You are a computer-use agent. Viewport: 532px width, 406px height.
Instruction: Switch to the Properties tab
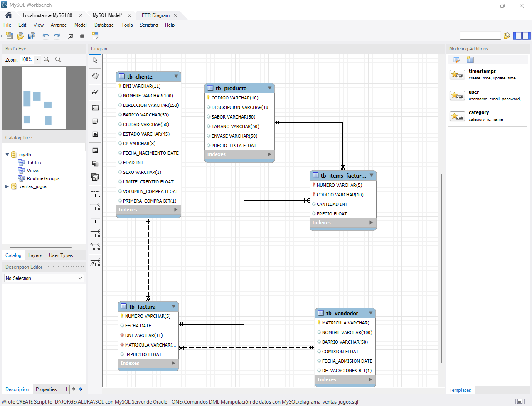[46, 389]
